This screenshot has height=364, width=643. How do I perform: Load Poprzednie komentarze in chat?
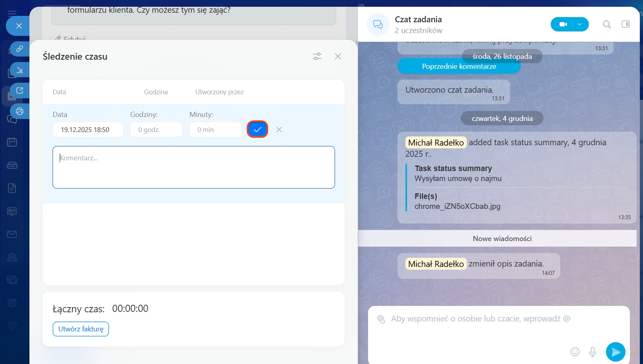pos(459,66)
